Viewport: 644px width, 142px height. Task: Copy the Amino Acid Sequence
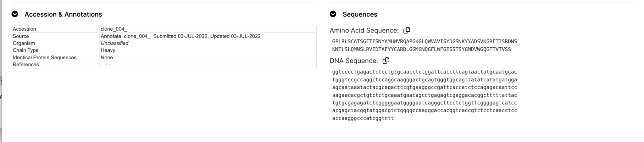(x=407, y=30)
